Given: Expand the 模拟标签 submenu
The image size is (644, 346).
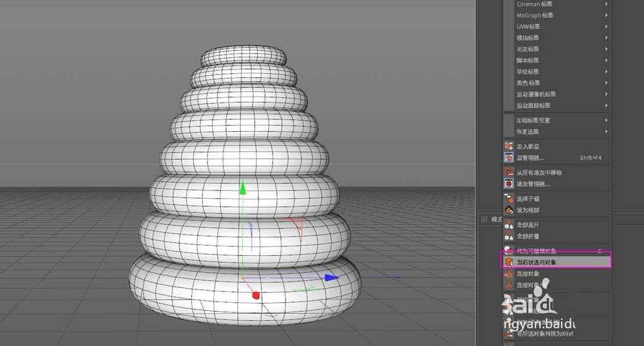Looking at the screenshot, I should [556, 38].
